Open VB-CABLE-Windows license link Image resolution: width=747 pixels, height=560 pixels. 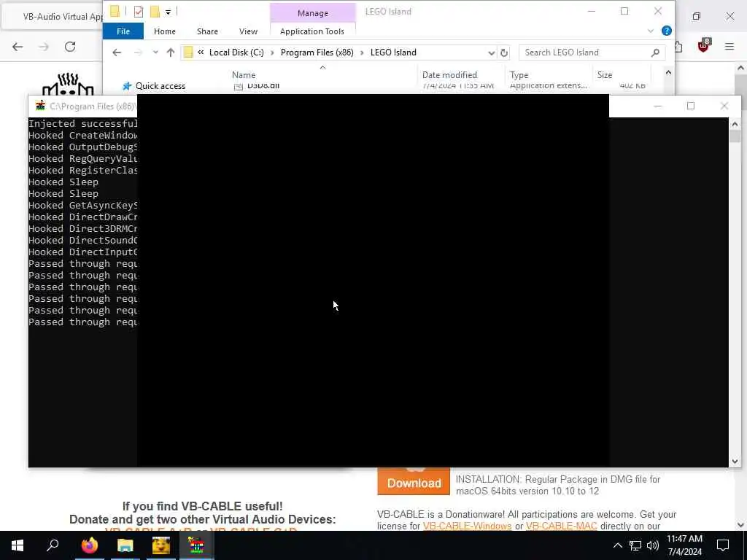(467, 526)
